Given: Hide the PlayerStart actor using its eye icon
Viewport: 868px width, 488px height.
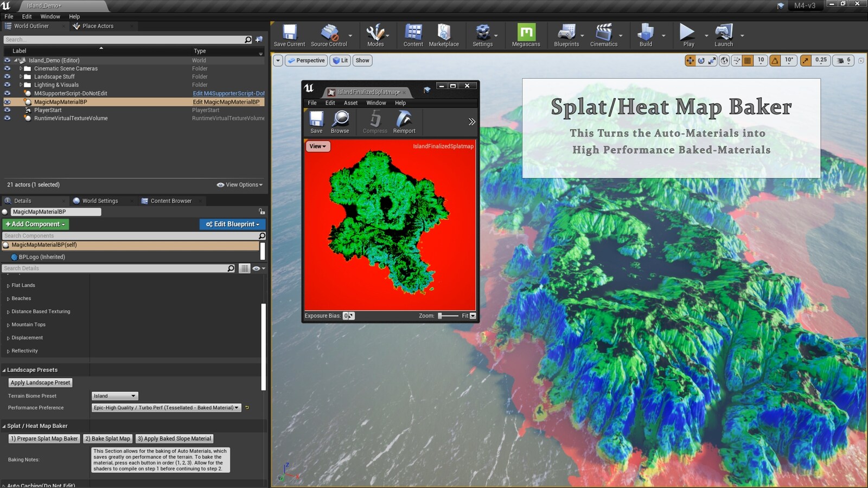Looking at the screenshot, I should (x=7, y=110).
